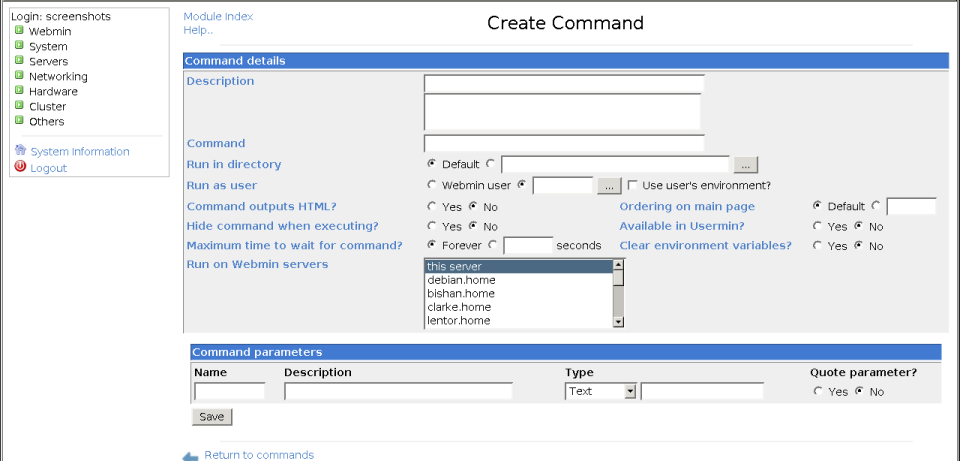
Task: Click the Networking category icon
Action: click(19, 76)
